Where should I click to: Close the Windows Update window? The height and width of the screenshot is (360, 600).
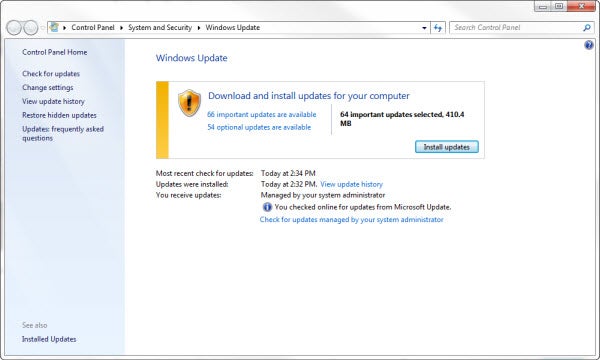(581, 6)
